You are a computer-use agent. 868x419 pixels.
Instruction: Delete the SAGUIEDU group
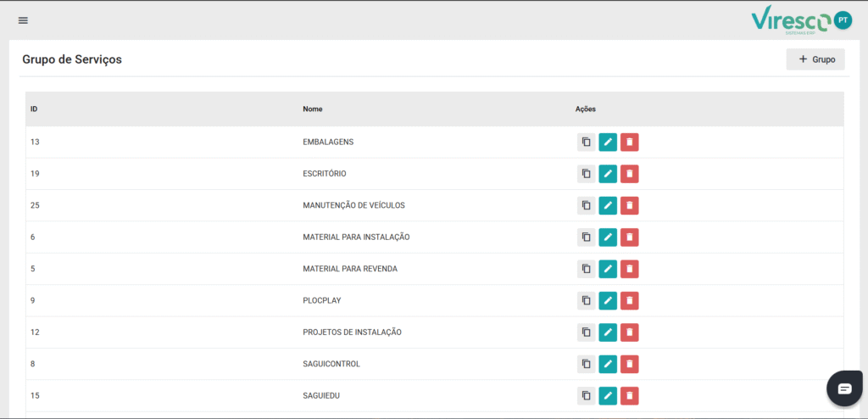pyautogui.click(x=629, y=396)
